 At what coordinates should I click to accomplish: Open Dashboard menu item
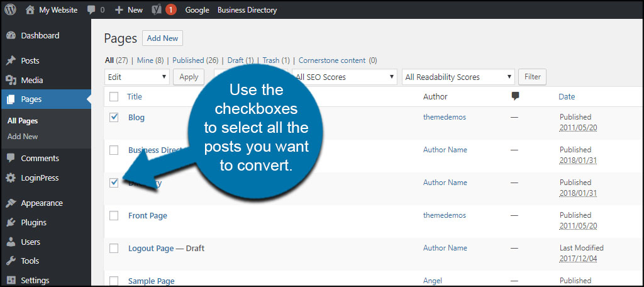coord(45,36)
